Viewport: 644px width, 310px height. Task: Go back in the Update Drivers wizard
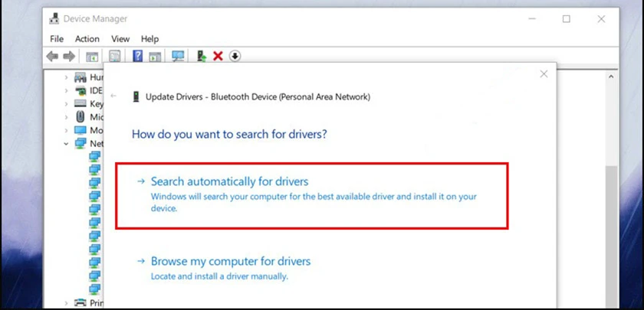[113, 96]
